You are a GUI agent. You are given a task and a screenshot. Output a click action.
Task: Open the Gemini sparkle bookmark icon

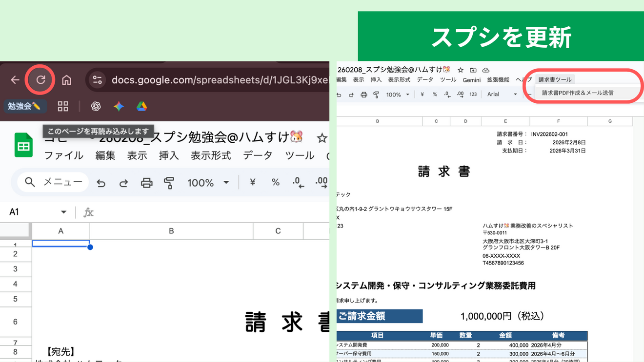[119, 106]
